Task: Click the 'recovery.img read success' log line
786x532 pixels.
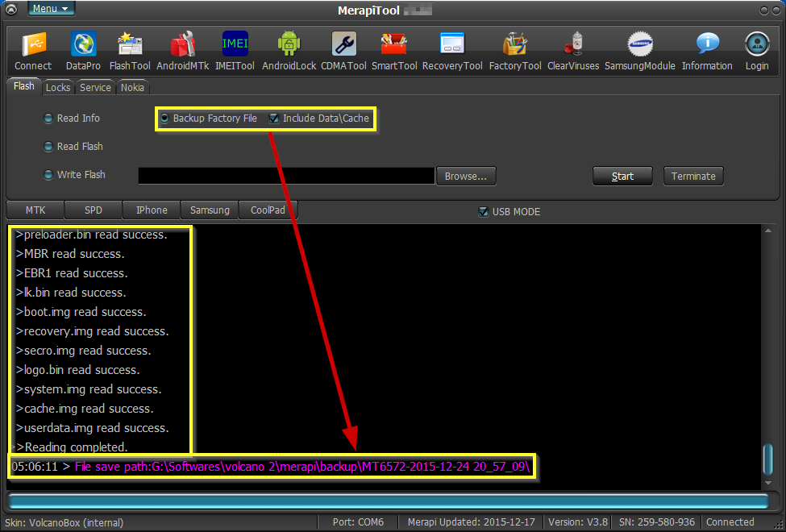Action: click(92, 331)
